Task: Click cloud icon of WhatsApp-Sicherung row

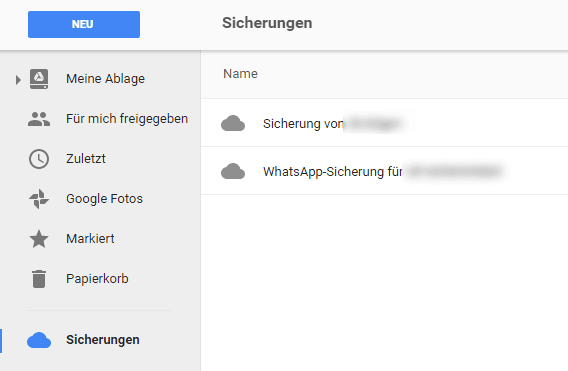Action: (x=233, y=171)
